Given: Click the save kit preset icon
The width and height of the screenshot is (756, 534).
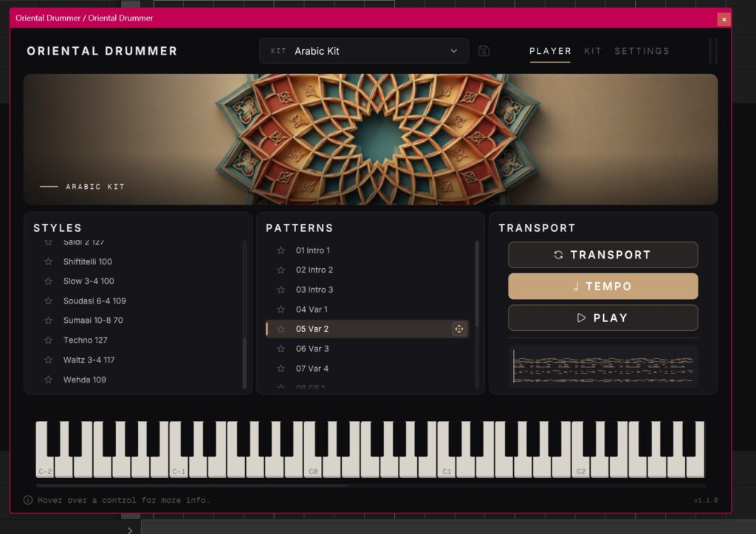Looking at the screenshot, I should click(484, 51).
